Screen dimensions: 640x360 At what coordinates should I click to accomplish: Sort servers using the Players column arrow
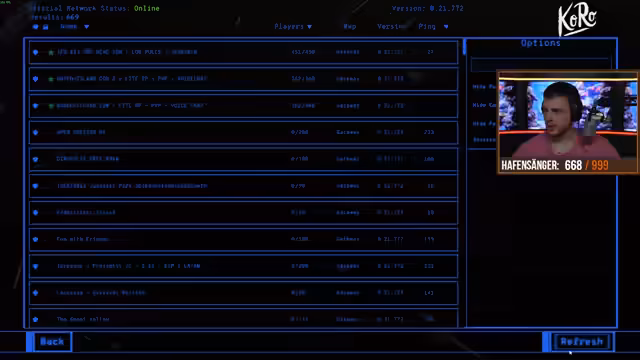[x=309, y=27]
